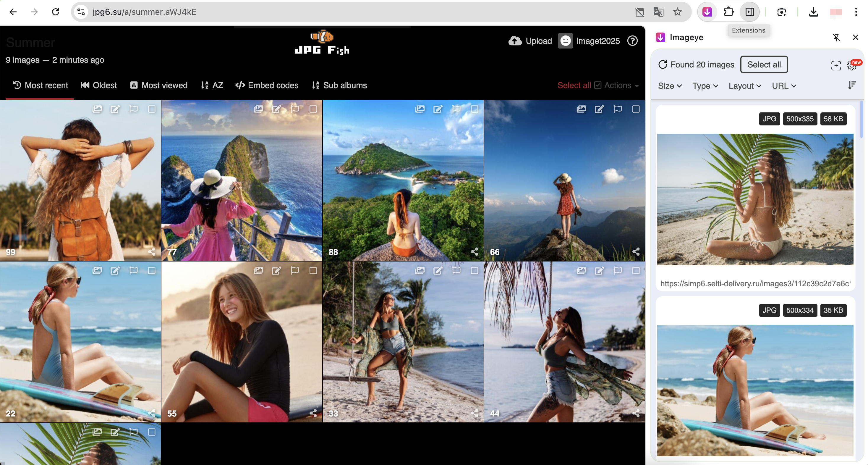Viewport: 868px width, 465px height.
Task: Refresh found images in Imageye panel
Action: (663, 64)
